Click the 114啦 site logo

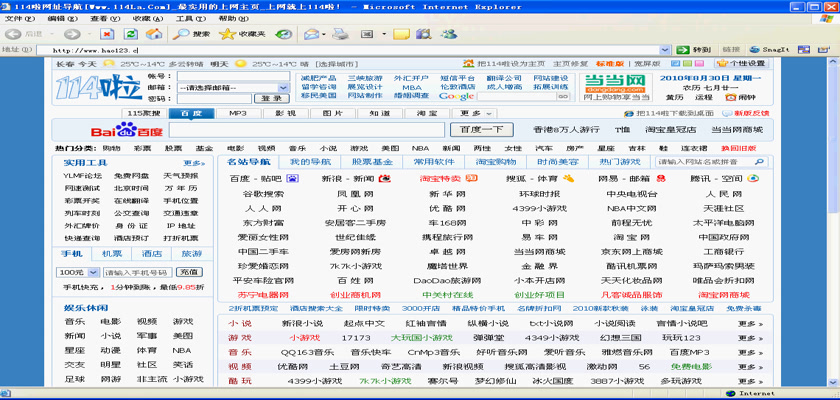[x=99, y=86]
